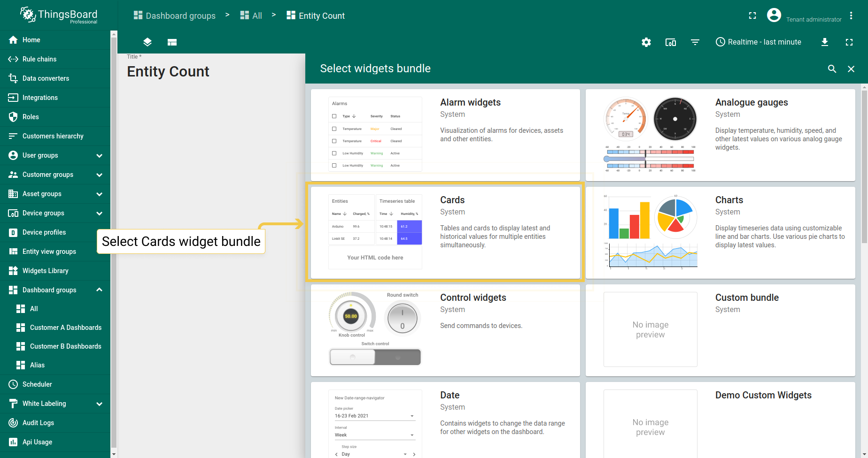Go to Data converters
868x458 pixels.
click(55, 78)
